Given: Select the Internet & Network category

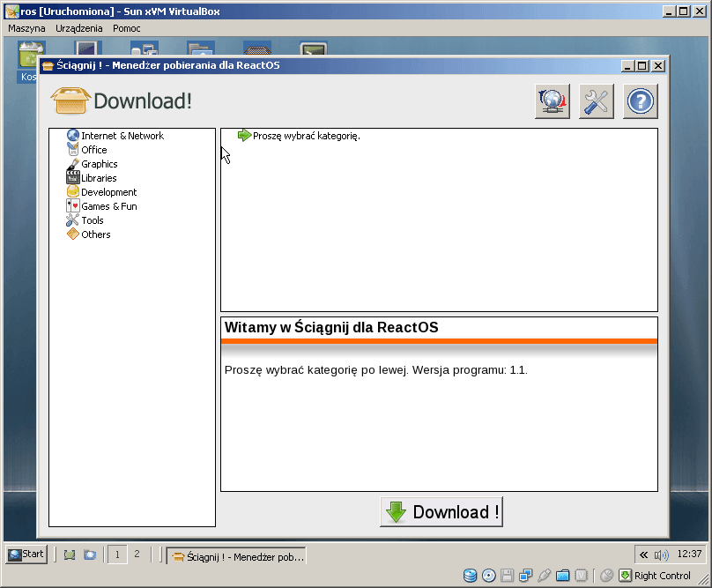Looking at the screenshot, I should point(122,136).
